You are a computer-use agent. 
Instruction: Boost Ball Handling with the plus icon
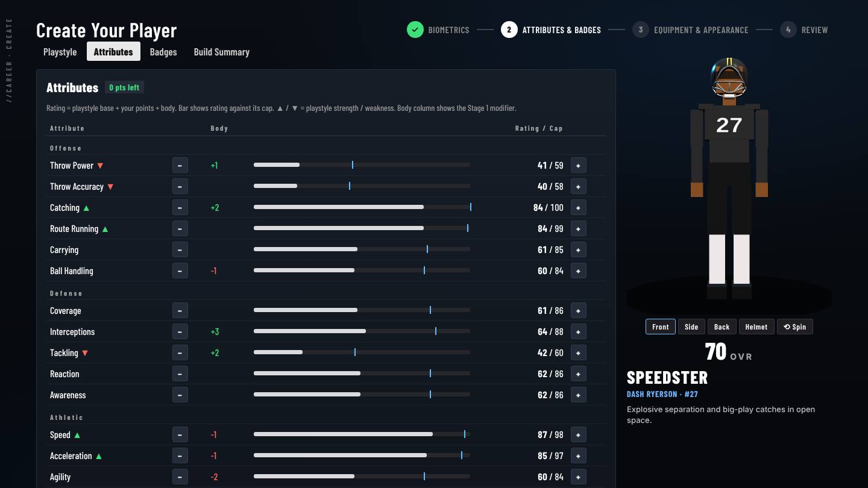pos(578,271)
